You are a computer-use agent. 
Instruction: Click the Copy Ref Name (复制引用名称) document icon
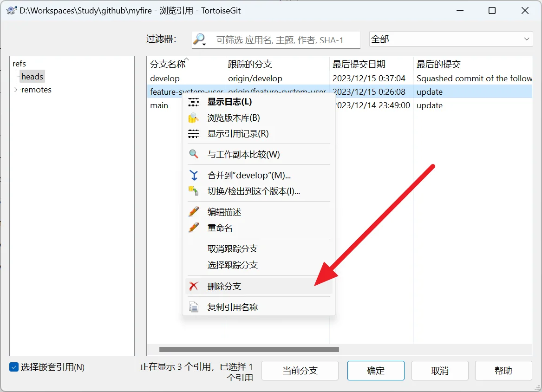click(x=194, y=307)
